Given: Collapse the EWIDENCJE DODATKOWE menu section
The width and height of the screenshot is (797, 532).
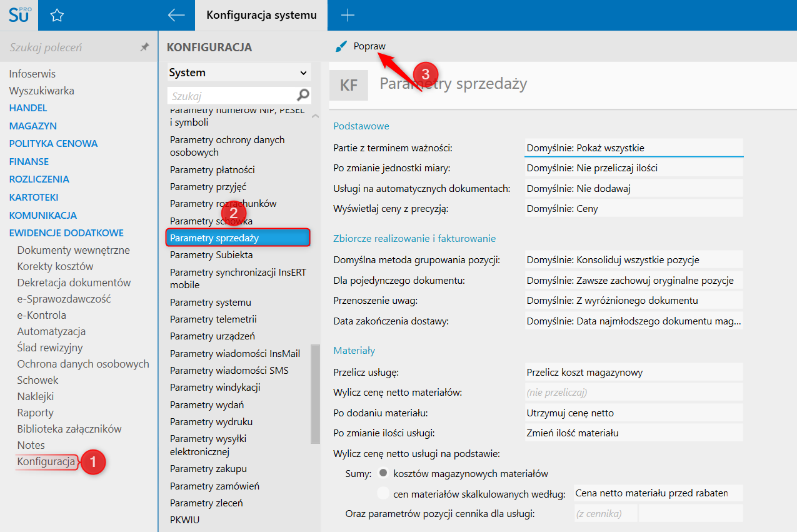Looking at the screenshot, I should click(66, 233).
